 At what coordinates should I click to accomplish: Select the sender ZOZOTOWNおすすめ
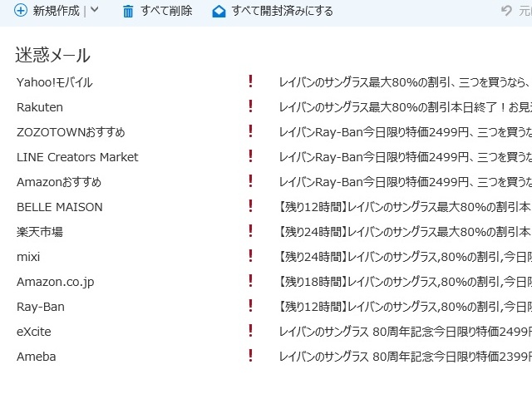coord(71,132)
